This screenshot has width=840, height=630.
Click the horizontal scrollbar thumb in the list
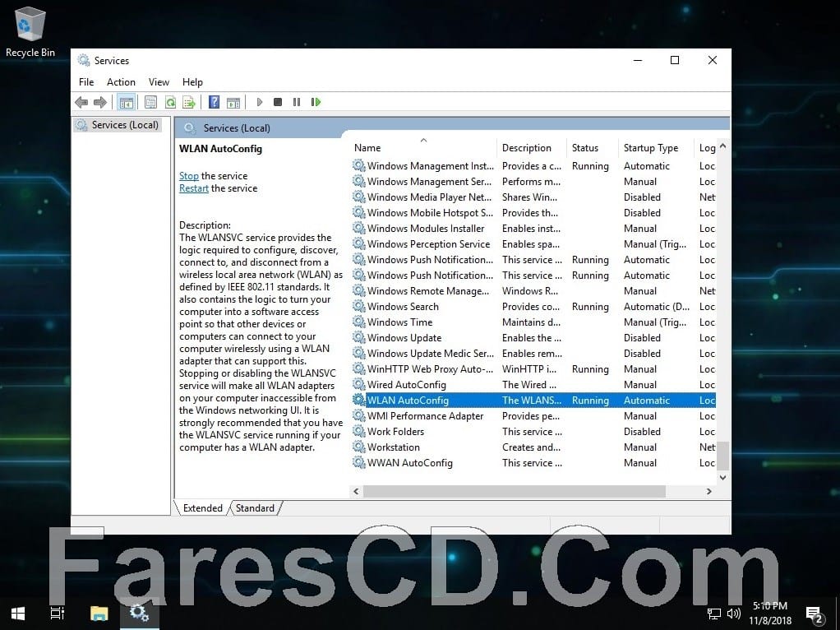pos(515,491)
